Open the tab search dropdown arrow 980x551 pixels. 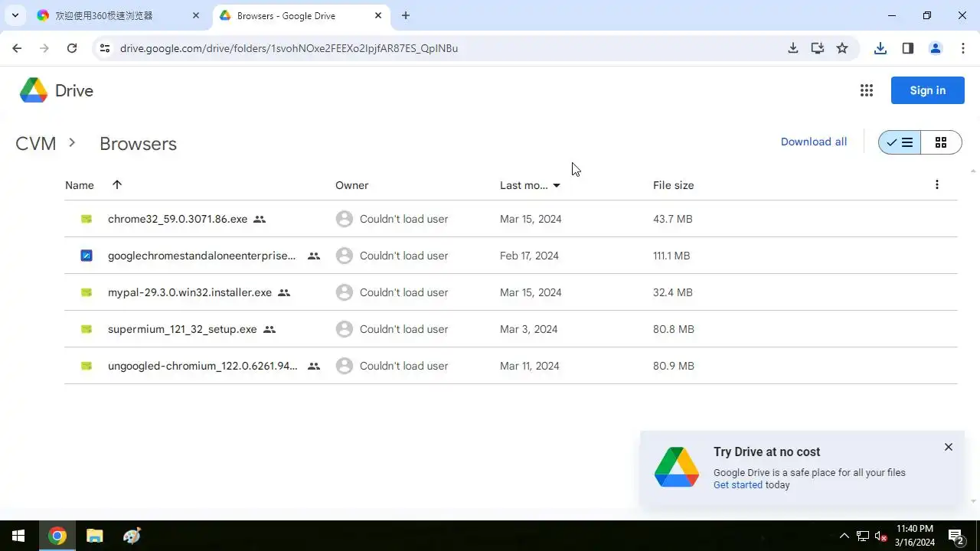point(15,15)
